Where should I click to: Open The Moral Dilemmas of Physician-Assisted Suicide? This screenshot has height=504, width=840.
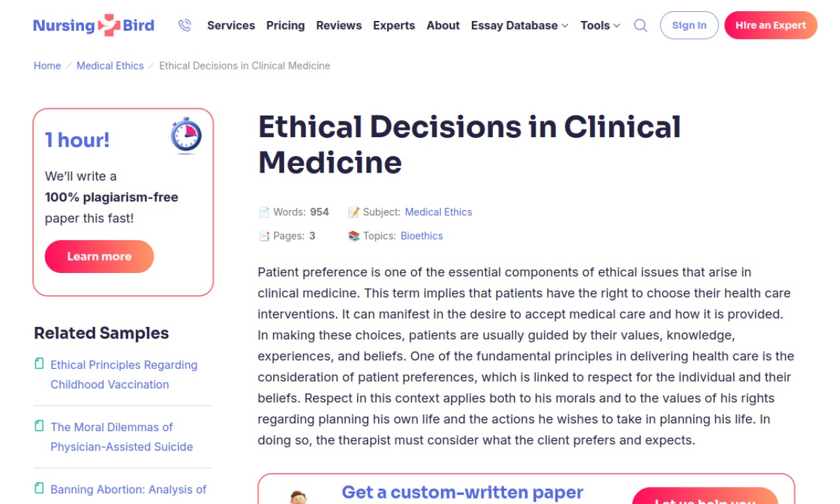[x=121, y=437]
